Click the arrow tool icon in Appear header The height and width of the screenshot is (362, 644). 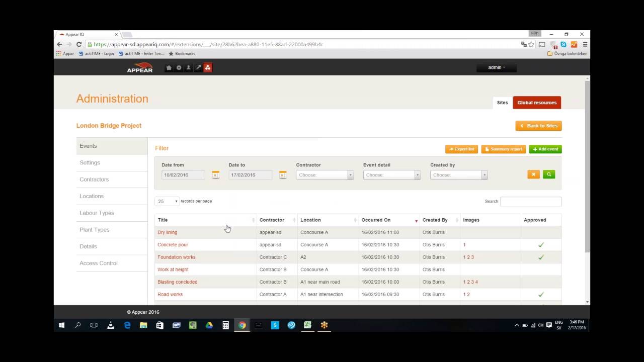[x=198, y=68]
